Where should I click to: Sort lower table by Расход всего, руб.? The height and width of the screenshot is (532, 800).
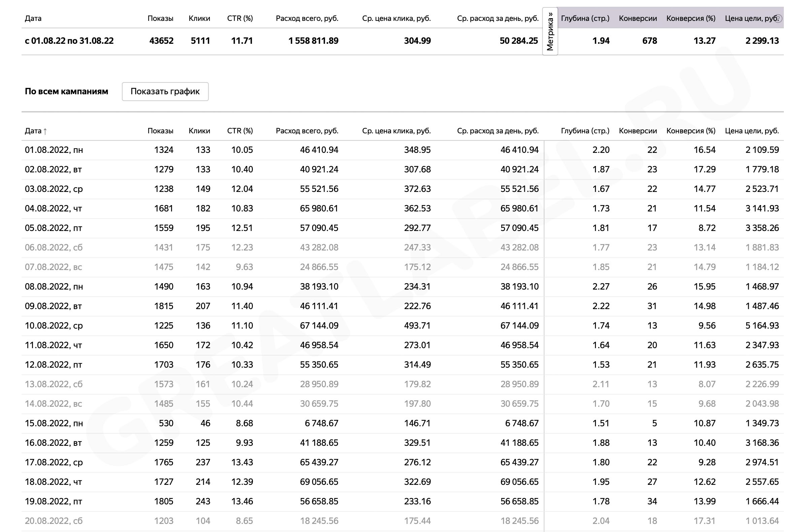tap(307, 131)
